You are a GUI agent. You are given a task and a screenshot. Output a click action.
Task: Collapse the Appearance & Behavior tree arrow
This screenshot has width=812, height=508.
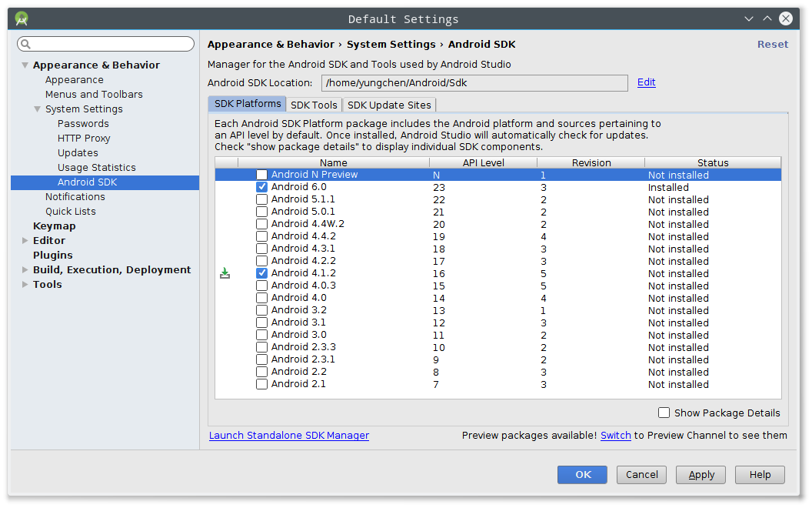point(25,65)
